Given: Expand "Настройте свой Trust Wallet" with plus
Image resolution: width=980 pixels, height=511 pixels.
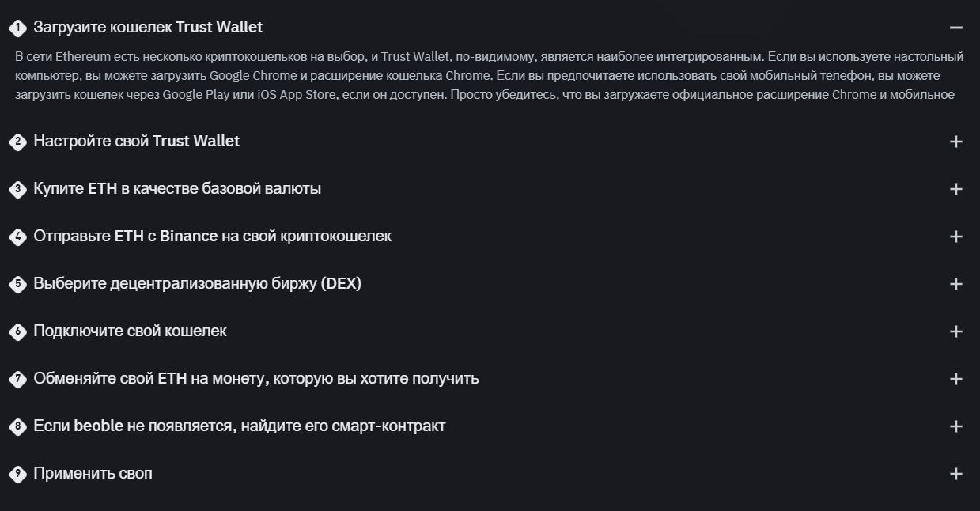Looking at the screenshot, I should click(955, 142).
